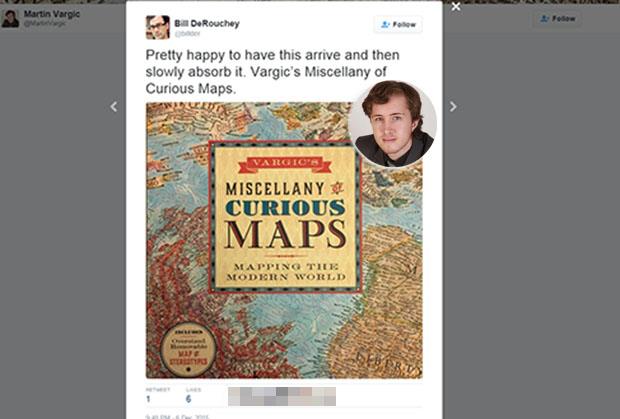The image size is (620, 419).
Task: Open the Bill DeRouchey name link
Action: coord(207,24)
